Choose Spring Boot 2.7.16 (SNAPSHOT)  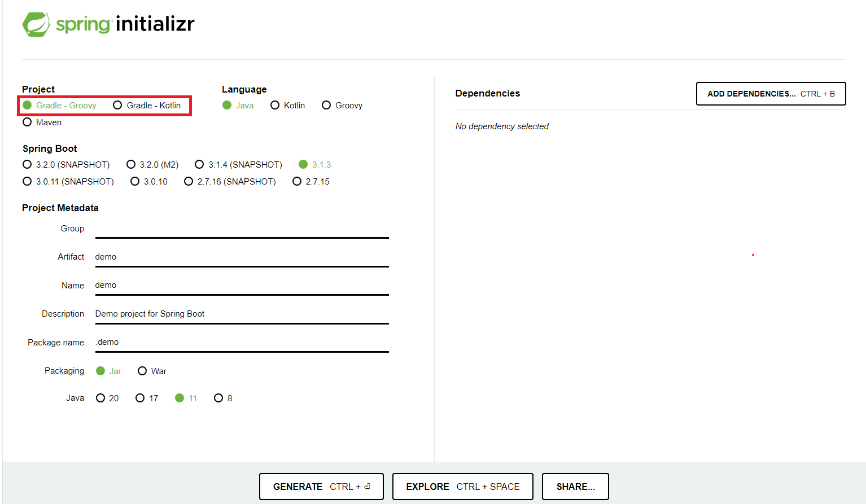(x=230, y=182)
